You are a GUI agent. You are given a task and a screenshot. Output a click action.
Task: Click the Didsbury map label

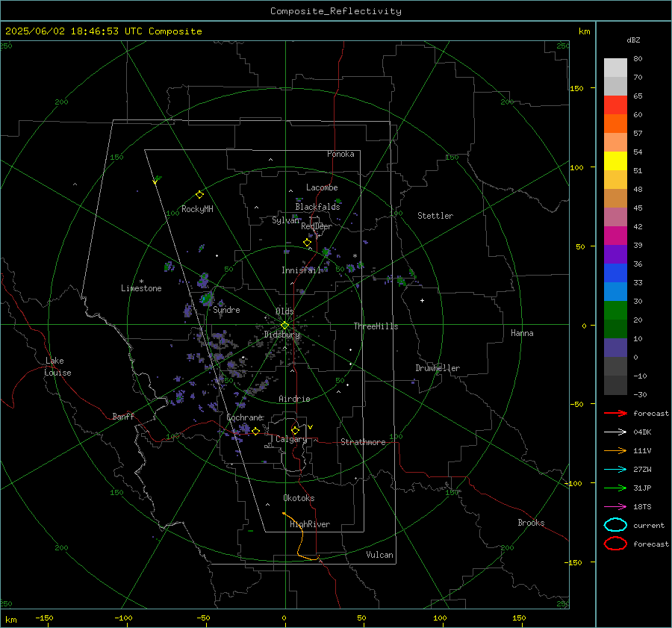coord(281,335)
